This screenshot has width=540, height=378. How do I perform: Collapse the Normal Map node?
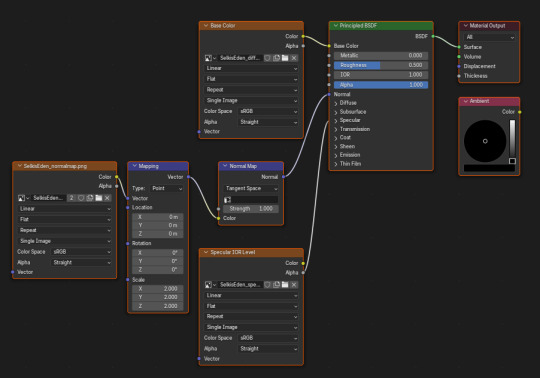225,166
